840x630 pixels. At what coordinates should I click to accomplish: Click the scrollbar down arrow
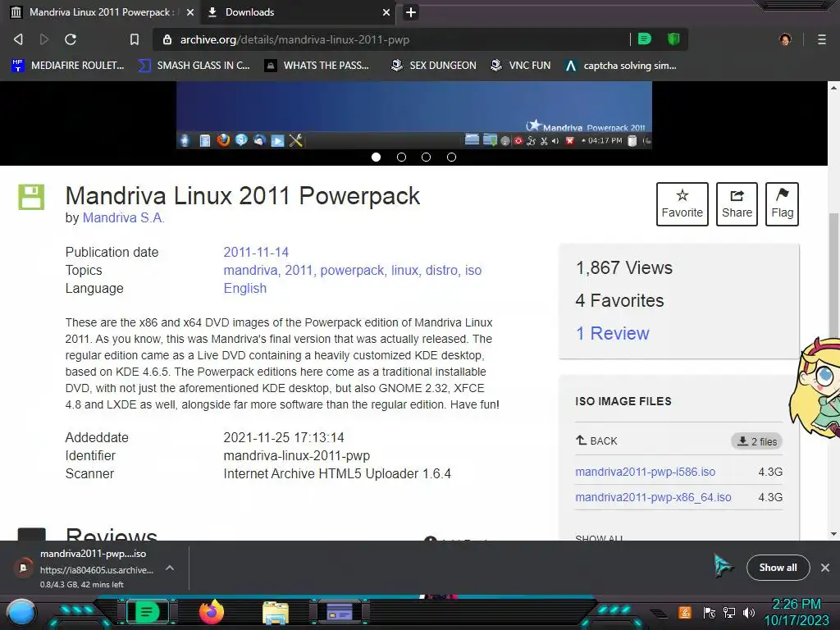click(x=833, y=534)
